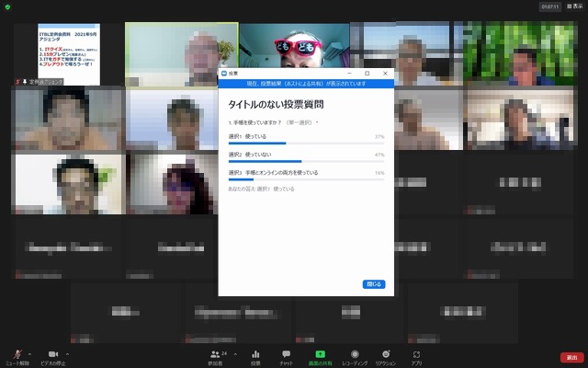Open reactions (リアクション) menu
Image resolution: width=588 pixels, height=368 pixels.
[x=386, y=356]
